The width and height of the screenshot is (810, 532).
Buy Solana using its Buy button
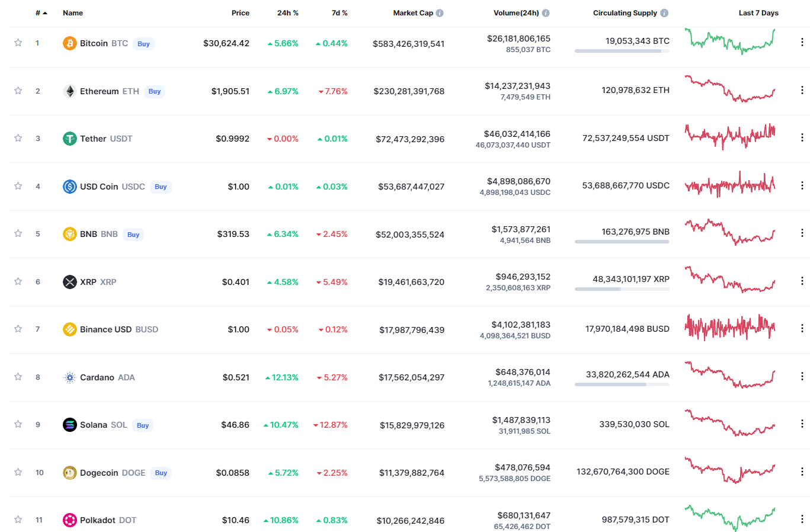click(x=143, y=425)
